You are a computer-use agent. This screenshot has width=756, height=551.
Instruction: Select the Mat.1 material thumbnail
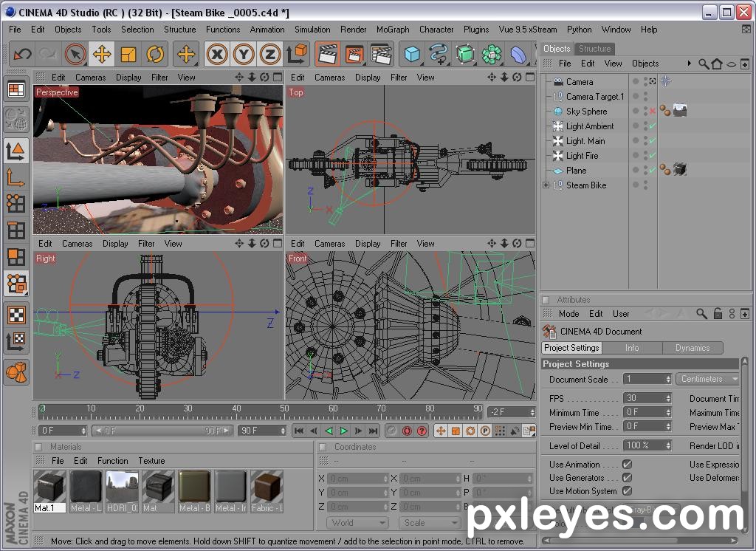(x=49, y=491)
